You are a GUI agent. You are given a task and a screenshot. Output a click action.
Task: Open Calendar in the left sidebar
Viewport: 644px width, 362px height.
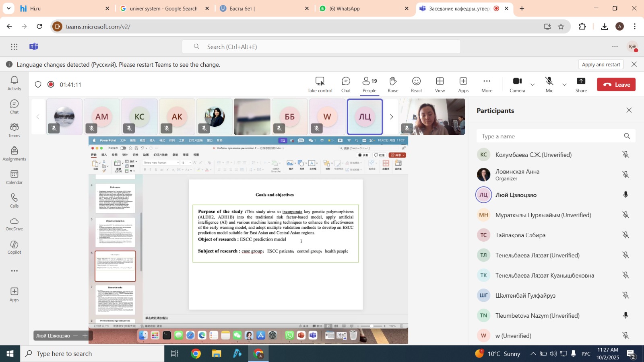point(14,177)
